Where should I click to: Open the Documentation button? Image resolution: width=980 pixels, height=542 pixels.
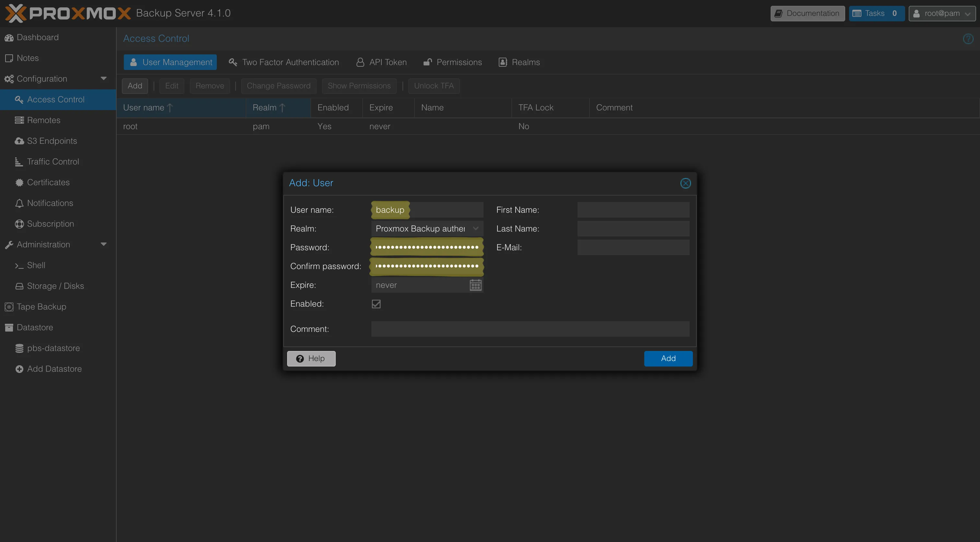click(807, 13)
